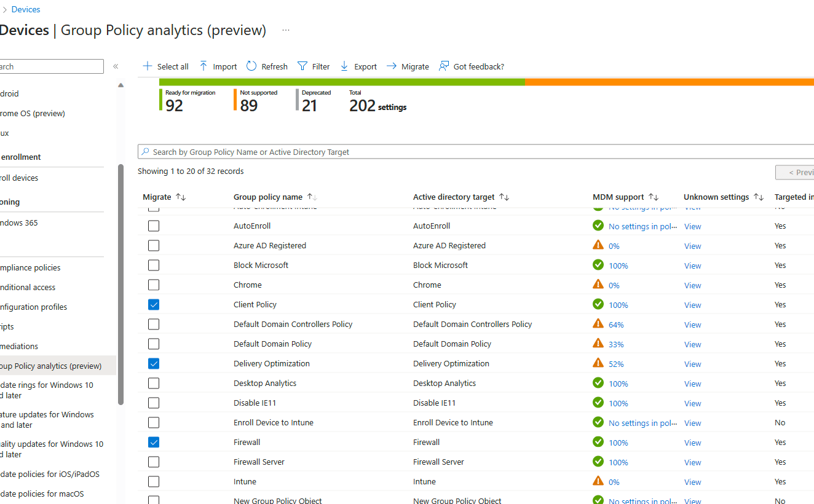Export the policy analytics data
The image size is (814, 504).
point(358,66)
